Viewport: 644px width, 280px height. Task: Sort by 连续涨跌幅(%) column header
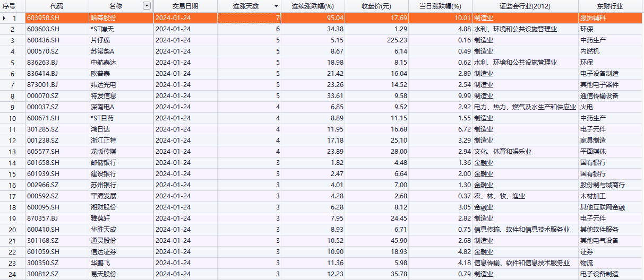coord(313,6)
